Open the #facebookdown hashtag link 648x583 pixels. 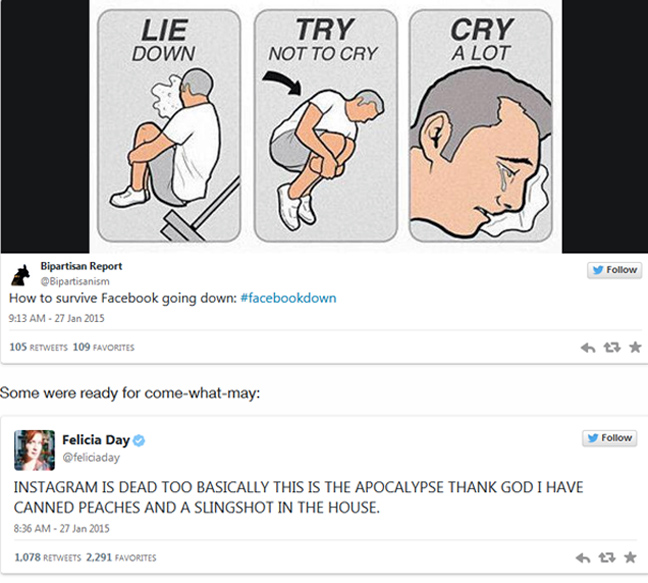[288, 298]
